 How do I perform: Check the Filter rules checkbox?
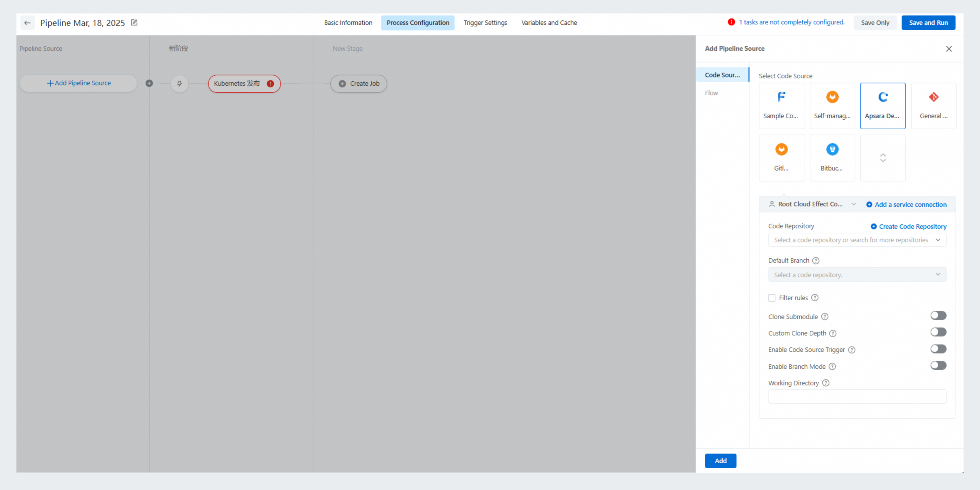[772, 298]
